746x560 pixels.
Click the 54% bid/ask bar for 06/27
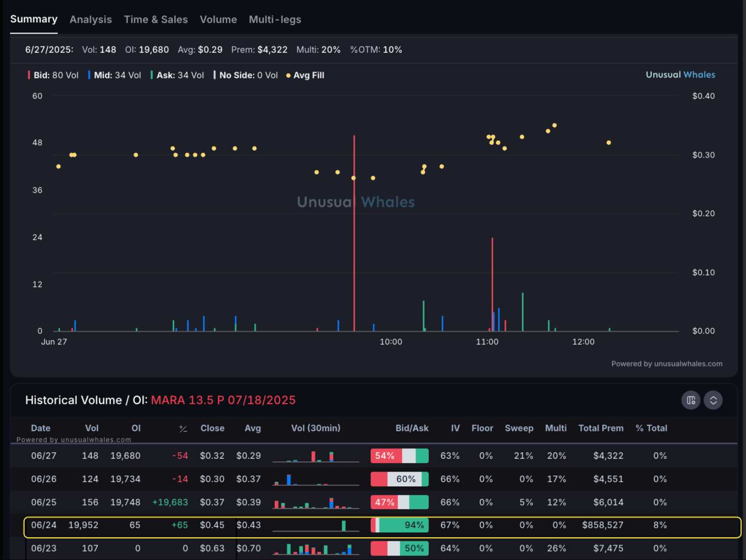point(400,456)
